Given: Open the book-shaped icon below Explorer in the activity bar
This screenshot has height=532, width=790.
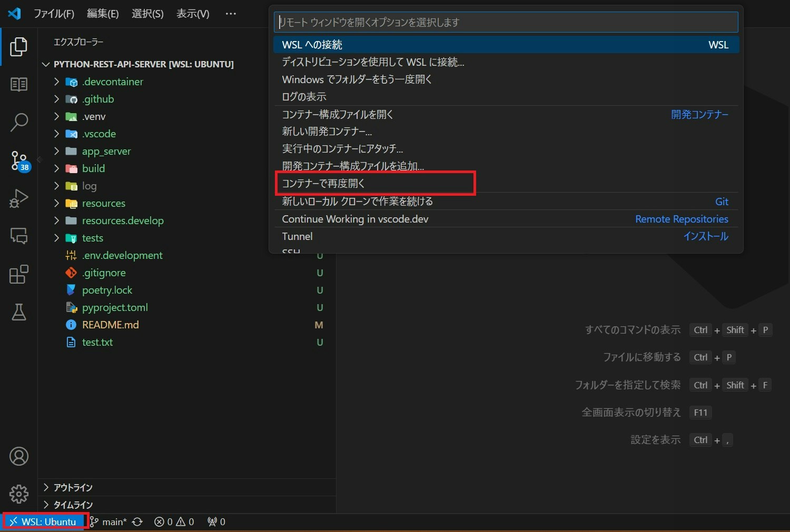Looking at the screenshot, I should (18, 84).
